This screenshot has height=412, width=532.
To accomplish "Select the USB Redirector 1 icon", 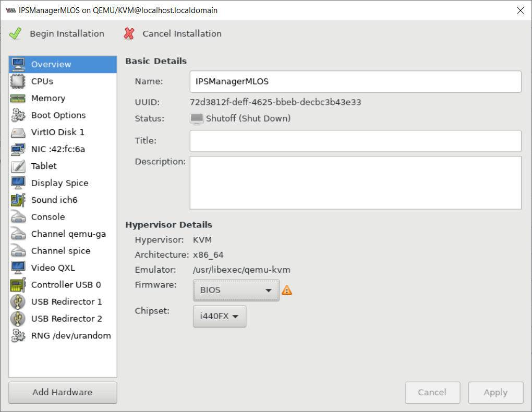I will click(x=18, y=302).
